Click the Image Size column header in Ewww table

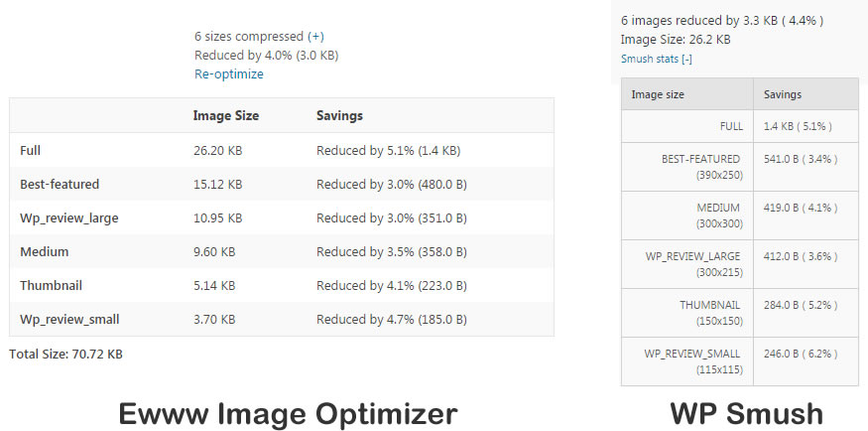click(226, 116)
